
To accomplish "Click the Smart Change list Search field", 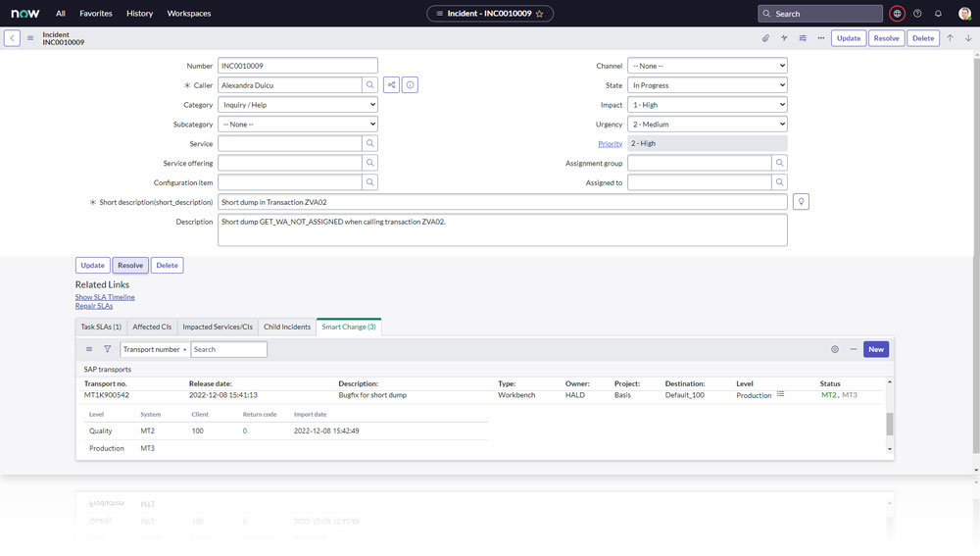I will tap(228, 349).
